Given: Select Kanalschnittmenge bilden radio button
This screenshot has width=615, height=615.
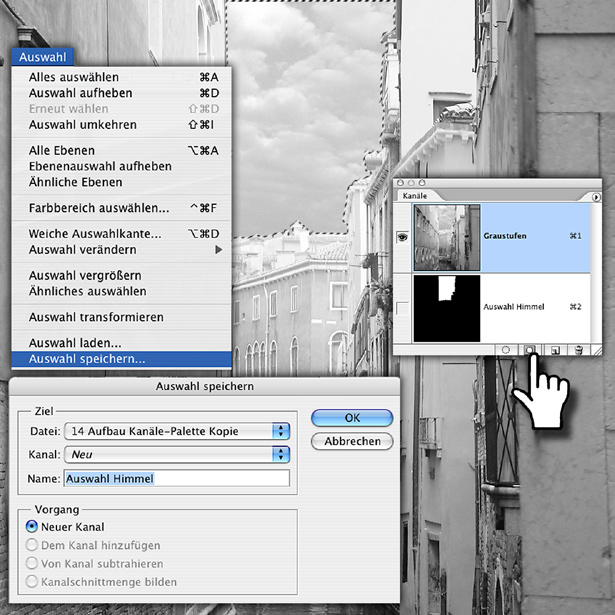Looking at the screenshot, I should [x=32, y=582].
